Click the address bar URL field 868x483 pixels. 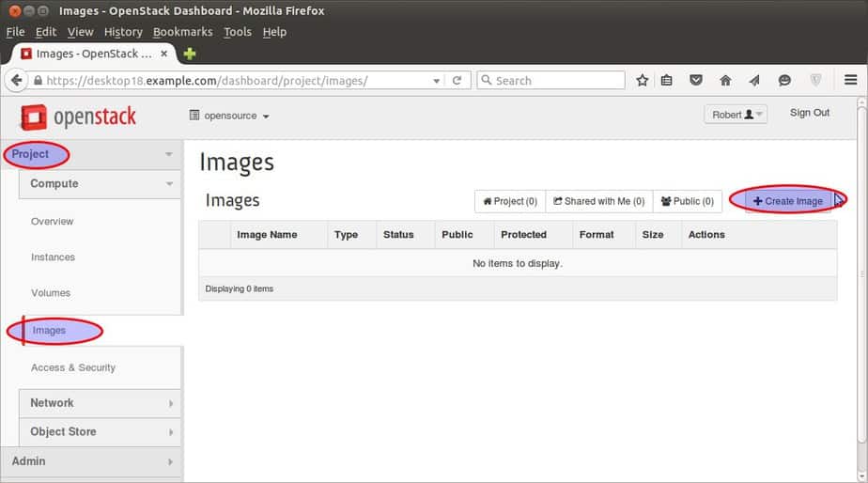[x=238, y=80]
